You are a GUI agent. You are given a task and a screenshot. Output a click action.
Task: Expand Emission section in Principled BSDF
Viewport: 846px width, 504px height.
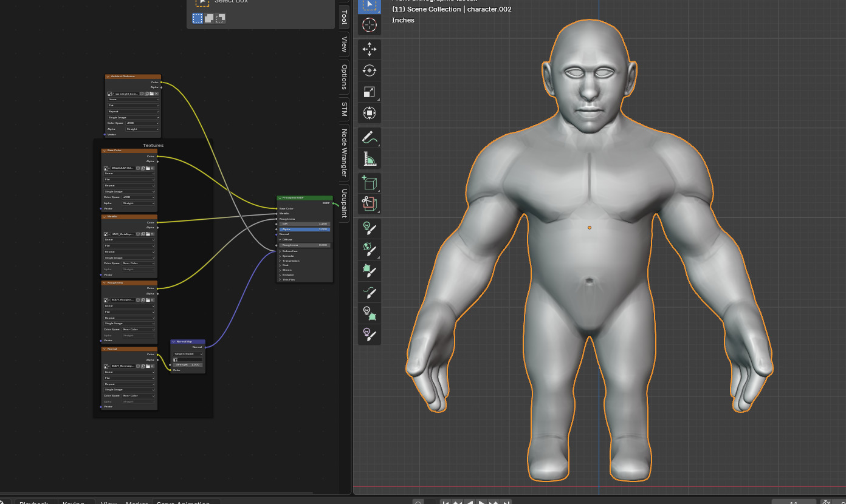pyautogui.click(x=280, y=275)
